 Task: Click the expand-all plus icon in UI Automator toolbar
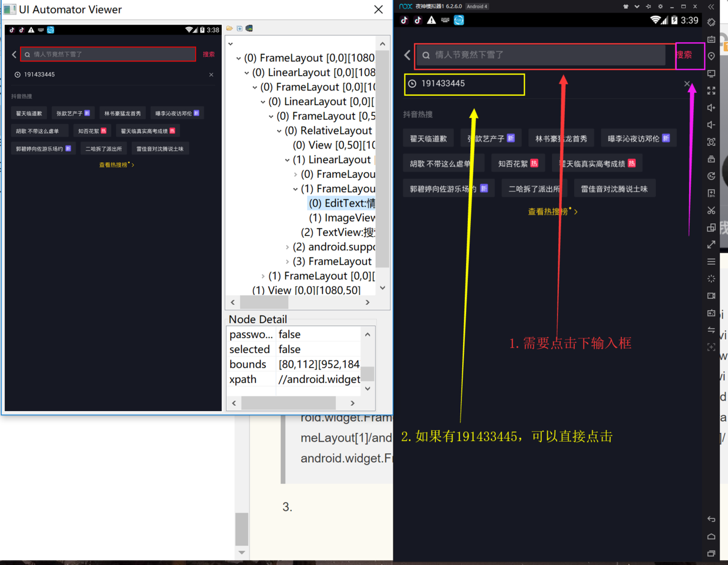240,28
